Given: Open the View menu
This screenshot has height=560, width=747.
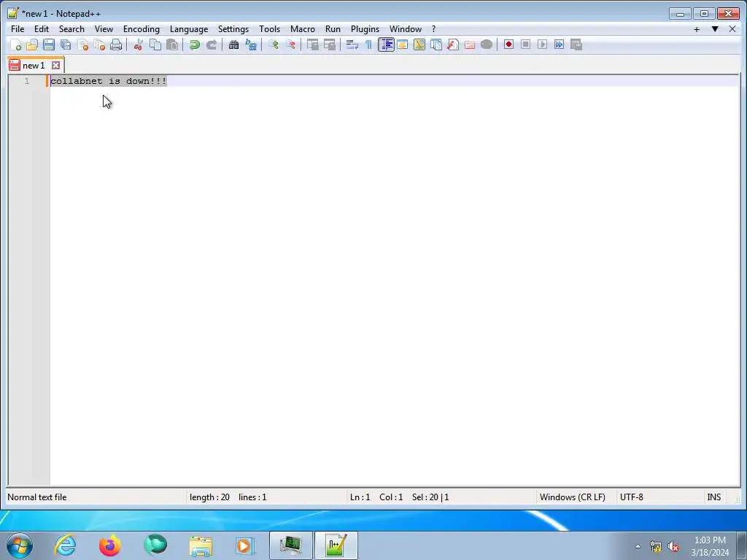Looking at the screenshot, I should click(x=104, y=29).
